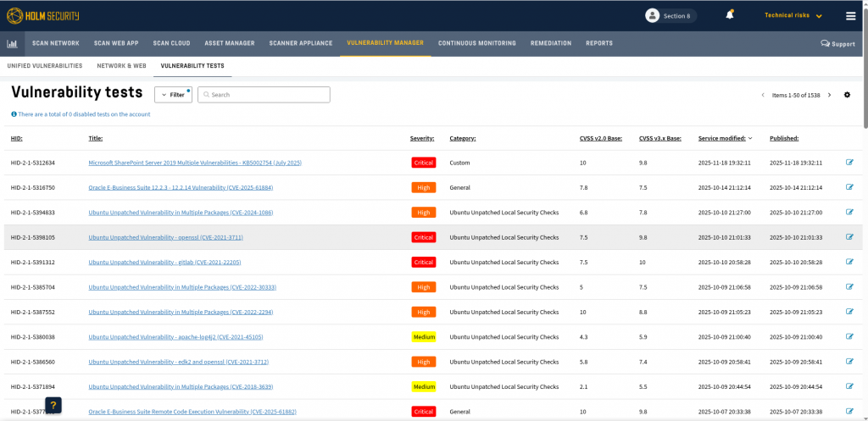The width and height of the screenshot is (868, 421).
Task: Open Reports menu
Action: (599, 43)
